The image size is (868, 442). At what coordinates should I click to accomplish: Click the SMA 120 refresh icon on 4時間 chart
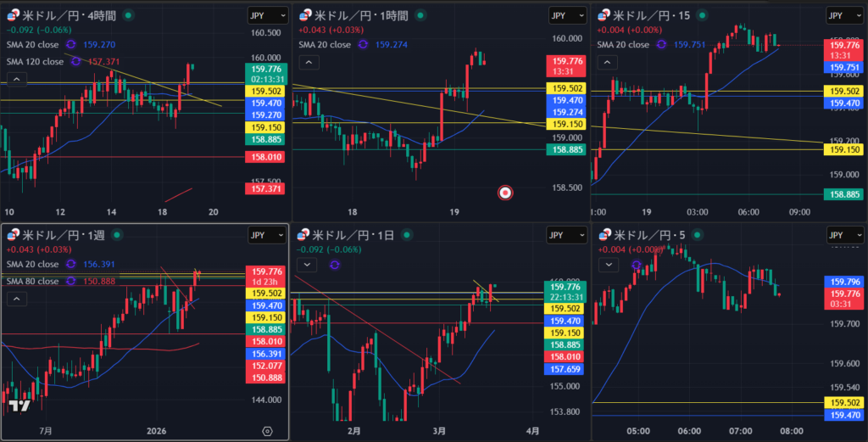pos(76,61)
